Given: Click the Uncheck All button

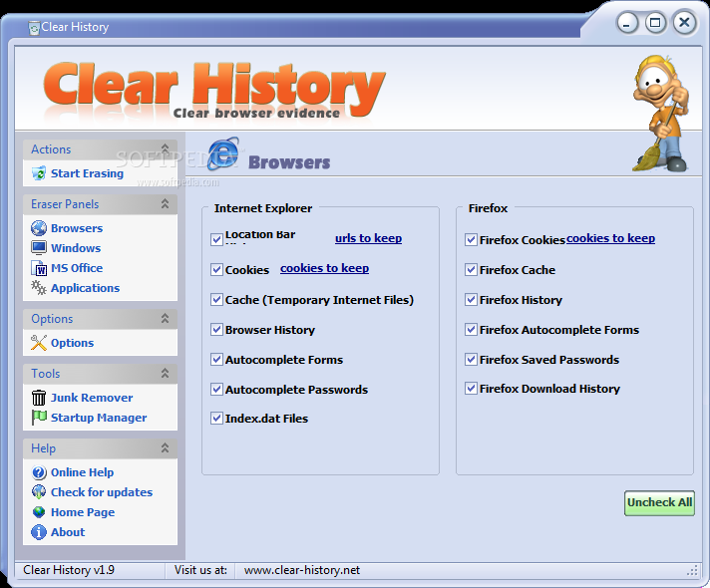Looking at the screenshot, I should click(x=659, y=503).
